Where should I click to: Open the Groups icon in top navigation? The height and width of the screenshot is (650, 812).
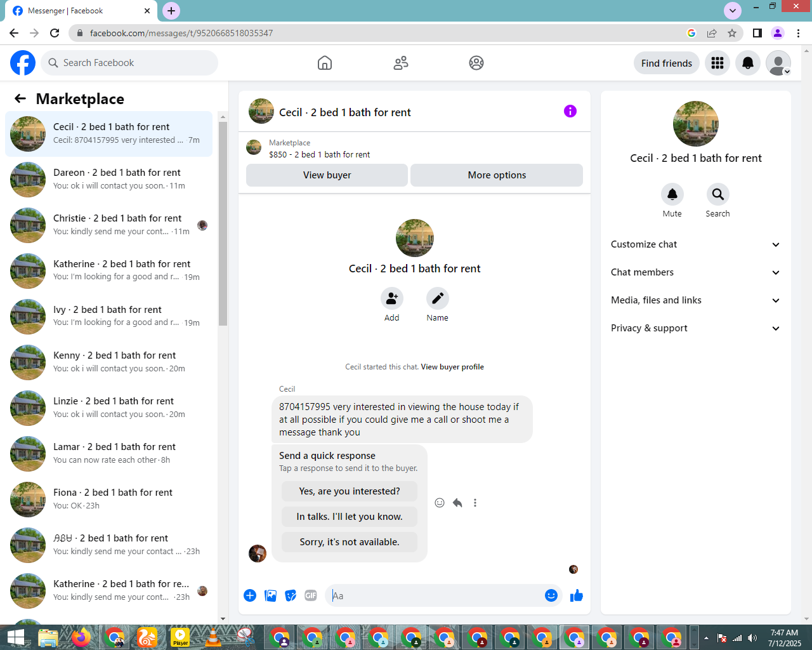click(x=476, y=63)
